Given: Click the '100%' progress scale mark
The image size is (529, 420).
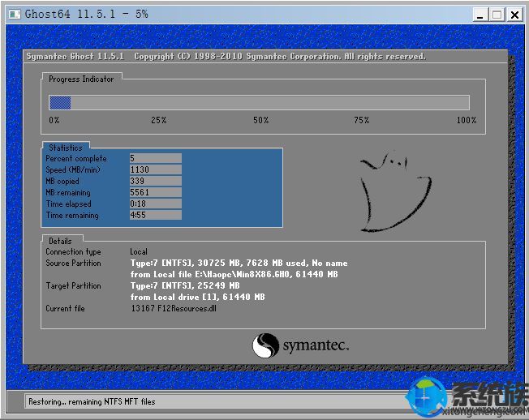Looking at the screenshot, I should coord(467,120).
